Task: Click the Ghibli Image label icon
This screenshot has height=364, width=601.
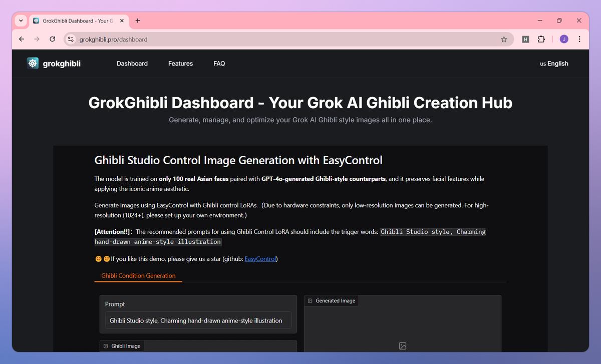Action: 106,346
